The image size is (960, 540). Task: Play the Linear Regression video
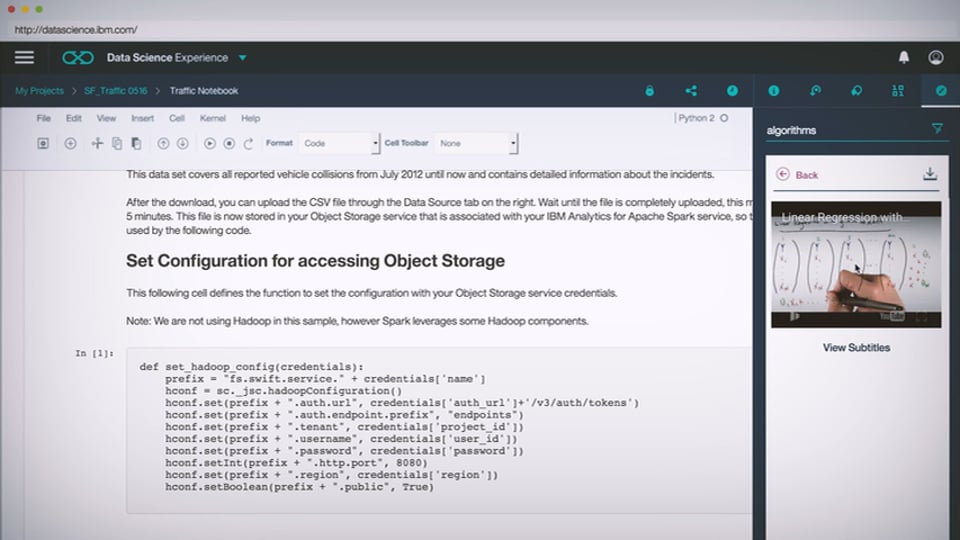click(x=855, y=265)
